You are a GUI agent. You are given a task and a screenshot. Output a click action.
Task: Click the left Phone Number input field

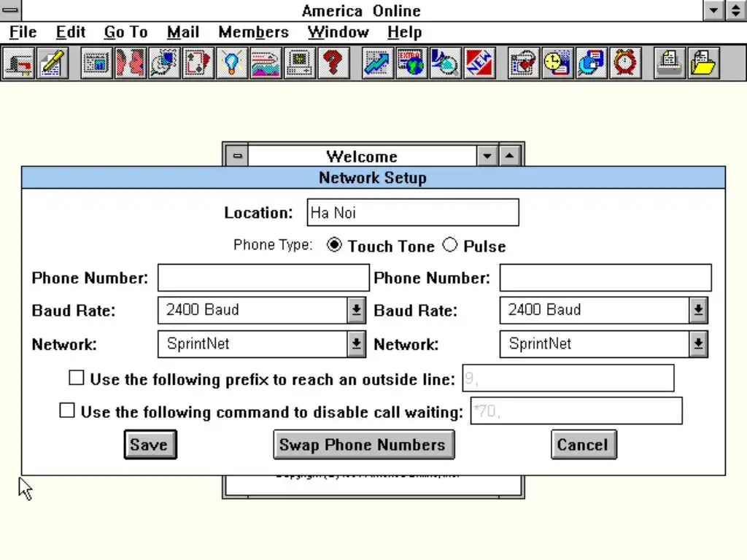[x=263, y=278]
